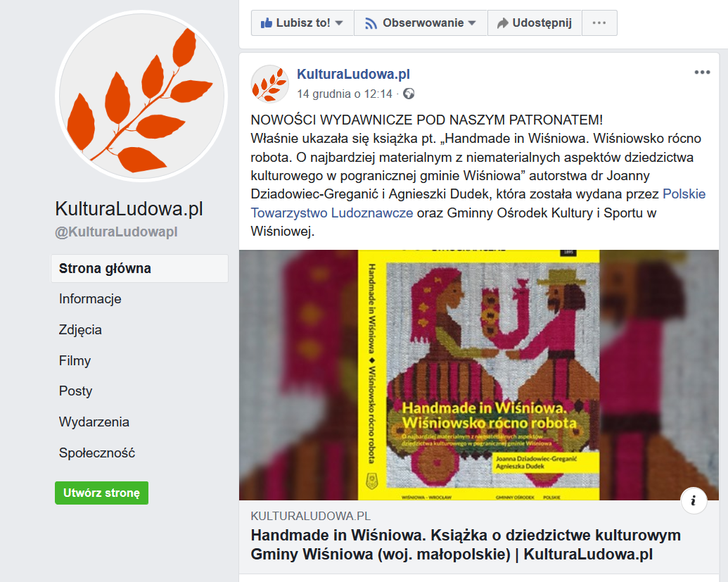This screenshot has height=582, width=728.
Task: Open Polskie Towarzystwo Ludoznawcze link
Action: pos(478,203)
